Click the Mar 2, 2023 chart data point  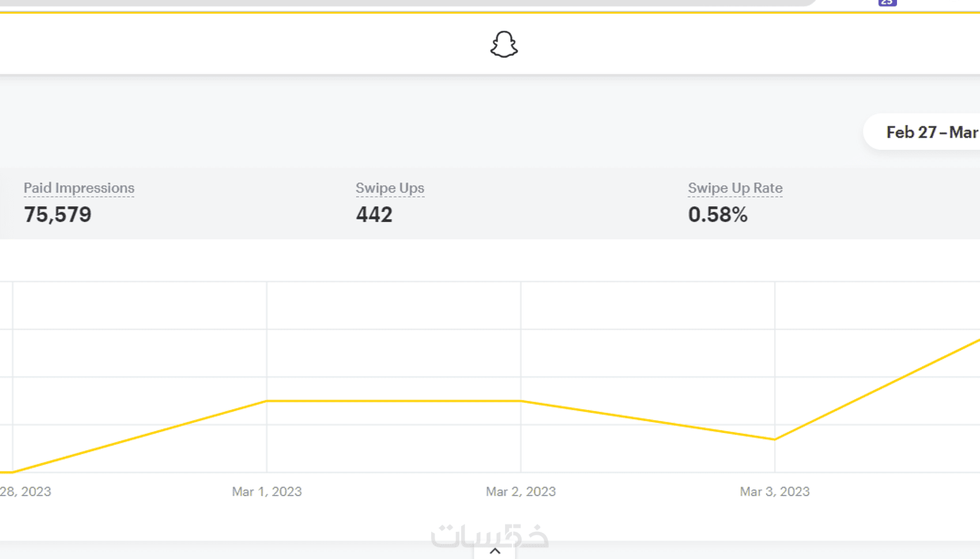[521, 401]
